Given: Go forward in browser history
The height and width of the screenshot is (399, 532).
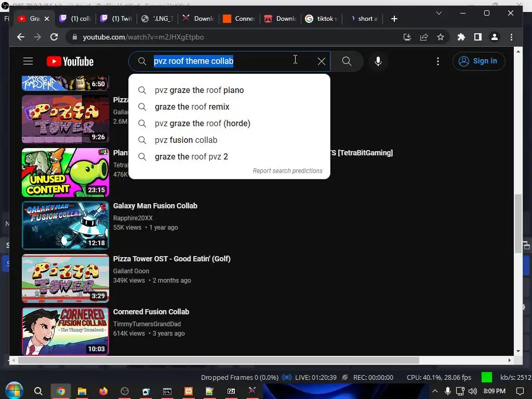Looking at the screenshot, I should (x=37, y=37).
